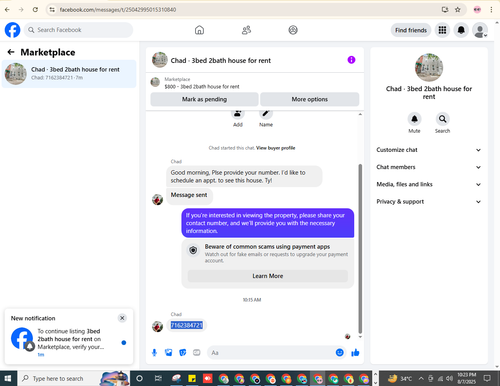Open the Groups icon in top navigation

pyautogui.click(x=293, y=30)
